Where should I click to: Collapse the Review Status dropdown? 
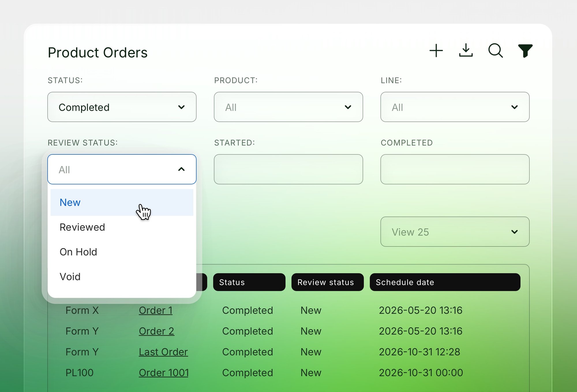[122, 169]
